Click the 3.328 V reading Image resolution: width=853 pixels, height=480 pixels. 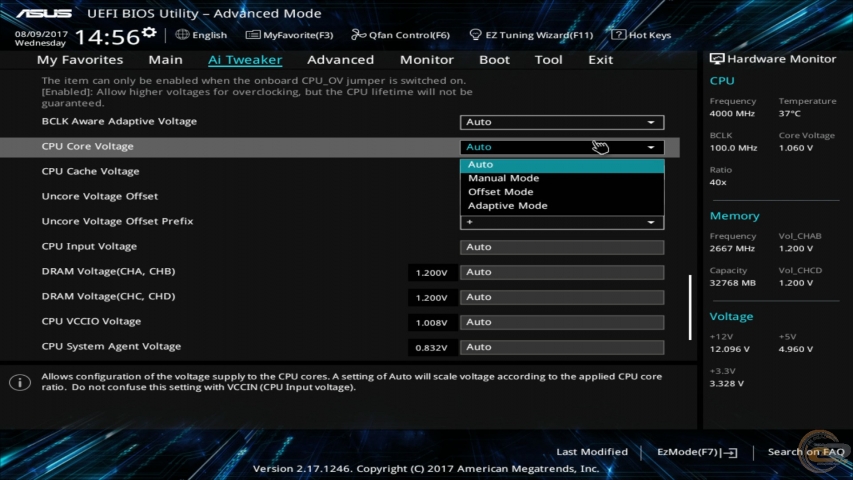point(727,384)
